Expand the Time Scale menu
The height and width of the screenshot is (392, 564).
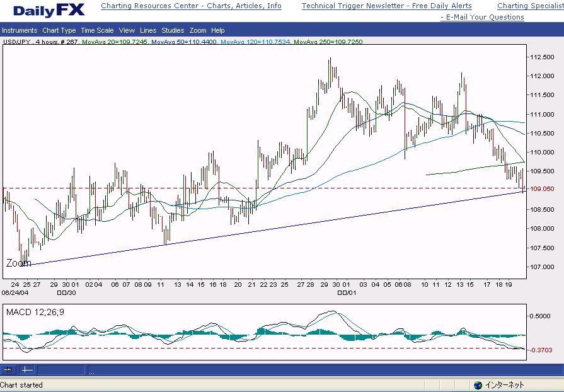tap(97, 30)
